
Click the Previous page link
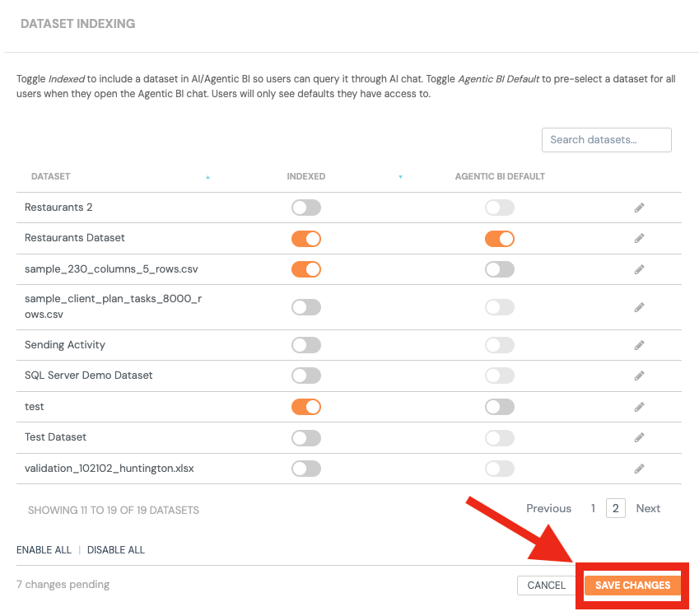[548, 508]
